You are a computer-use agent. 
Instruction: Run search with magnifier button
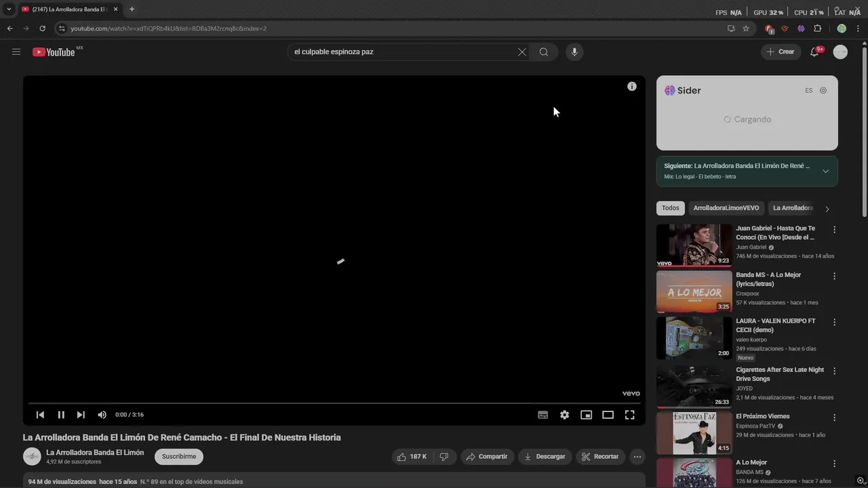point(543,52)
